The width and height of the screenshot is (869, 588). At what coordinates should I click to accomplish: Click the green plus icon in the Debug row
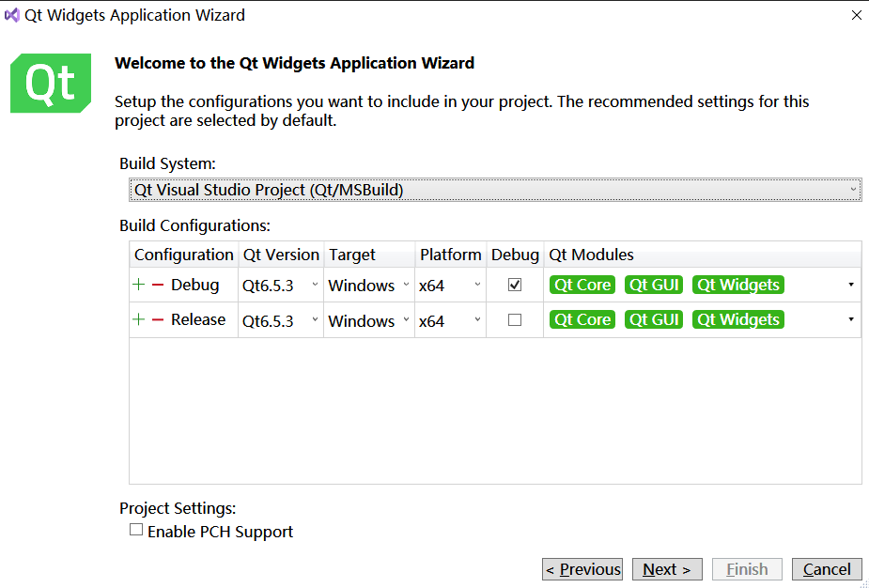137,285
